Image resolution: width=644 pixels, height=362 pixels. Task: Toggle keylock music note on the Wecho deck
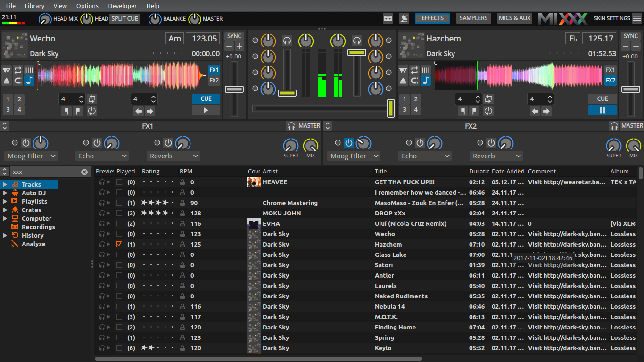(29, 81)
